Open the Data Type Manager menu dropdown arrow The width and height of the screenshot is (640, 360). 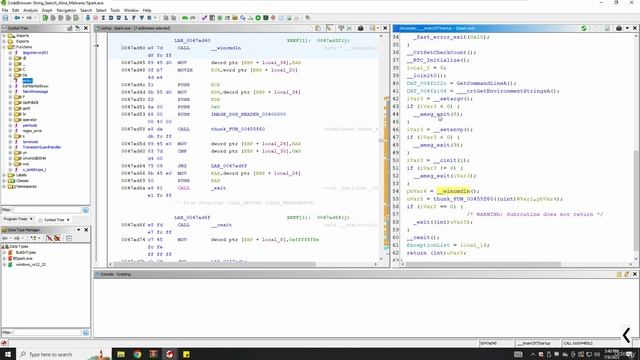click(x=78, y=230)
